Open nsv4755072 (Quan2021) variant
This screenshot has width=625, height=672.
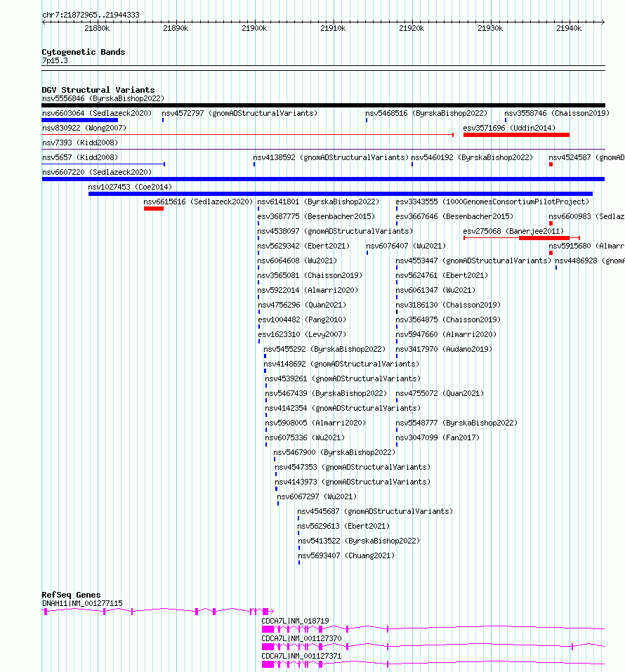coord(440,393)
